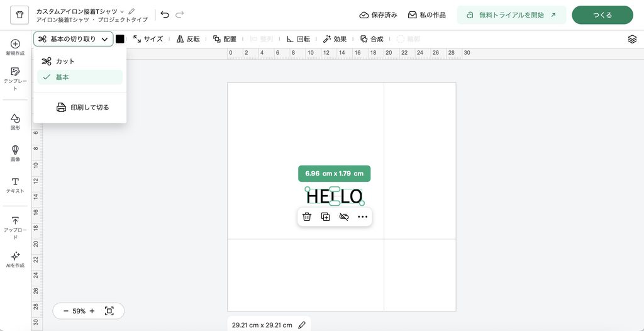644x331 pixels.
Task: Zoom in with the plus button
Action: (x=92, y=311)
